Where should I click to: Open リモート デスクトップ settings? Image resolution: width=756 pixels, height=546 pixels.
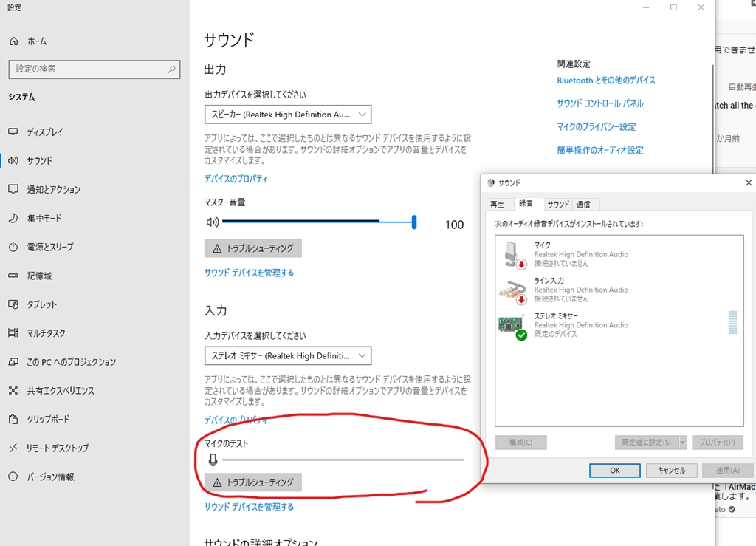point(49,448)
